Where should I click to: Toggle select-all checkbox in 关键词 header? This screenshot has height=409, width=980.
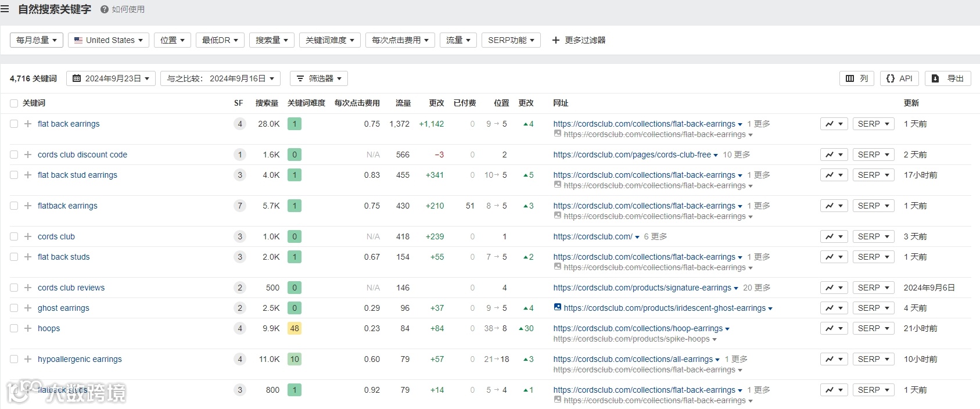pos(14,103)
